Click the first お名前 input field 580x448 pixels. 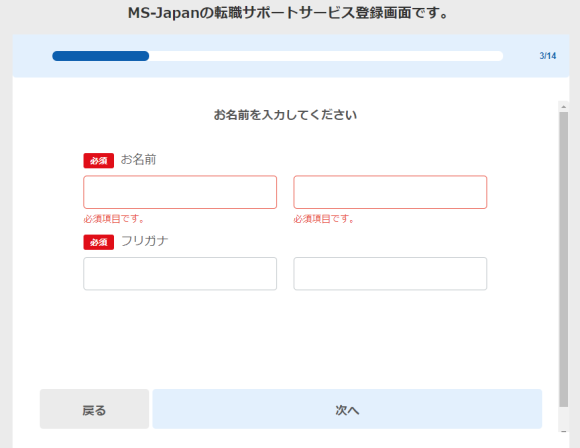click(180, 192)
